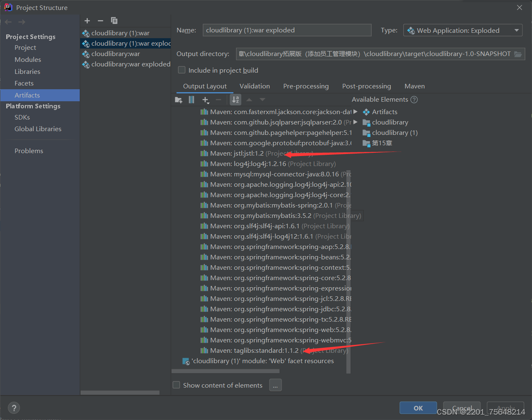Show Problems in the sidebar
Screen dimensions: 532x420
pos(29,151)
